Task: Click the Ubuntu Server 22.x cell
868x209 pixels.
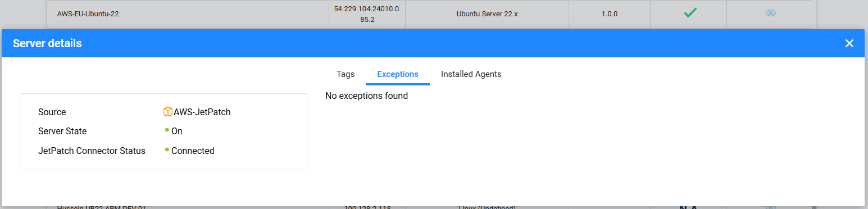Action: coord(487,14)
